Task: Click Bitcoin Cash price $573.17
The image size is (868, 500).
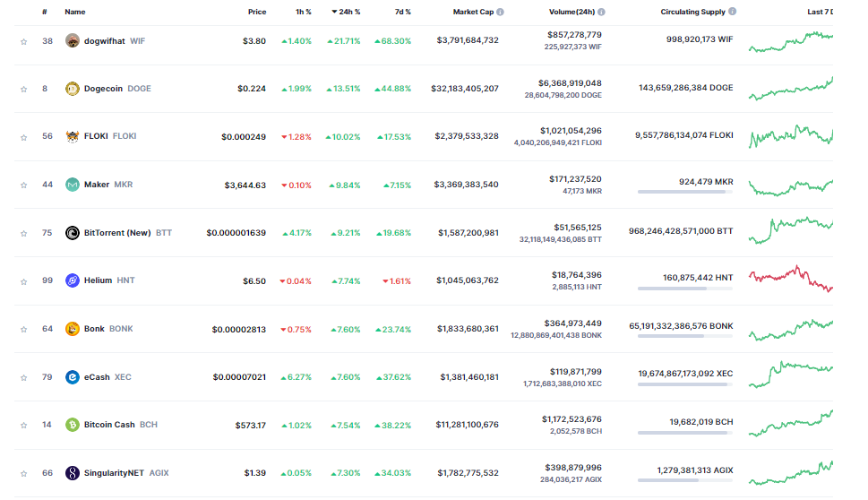Action: 250,426
